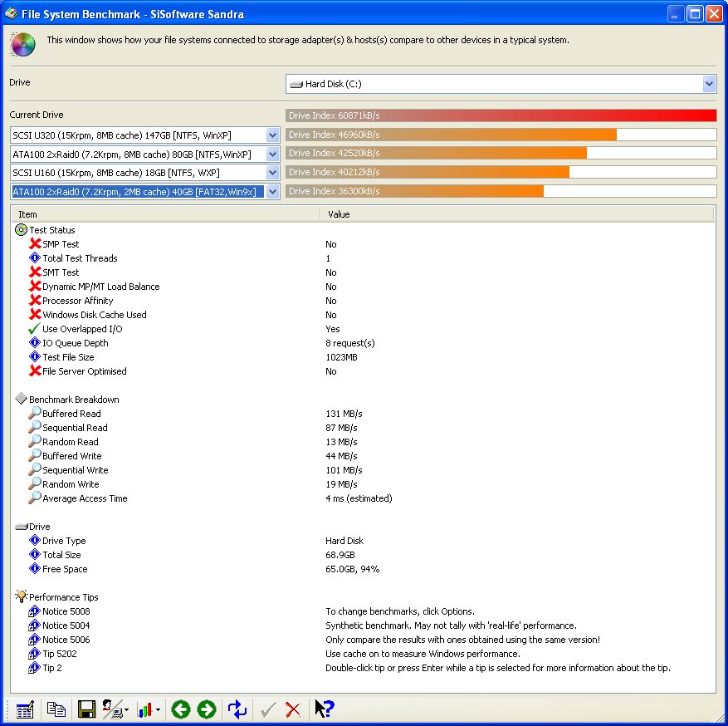
Task: Click the Drive Index 36300kB/s bar
Action: (501, 191)
